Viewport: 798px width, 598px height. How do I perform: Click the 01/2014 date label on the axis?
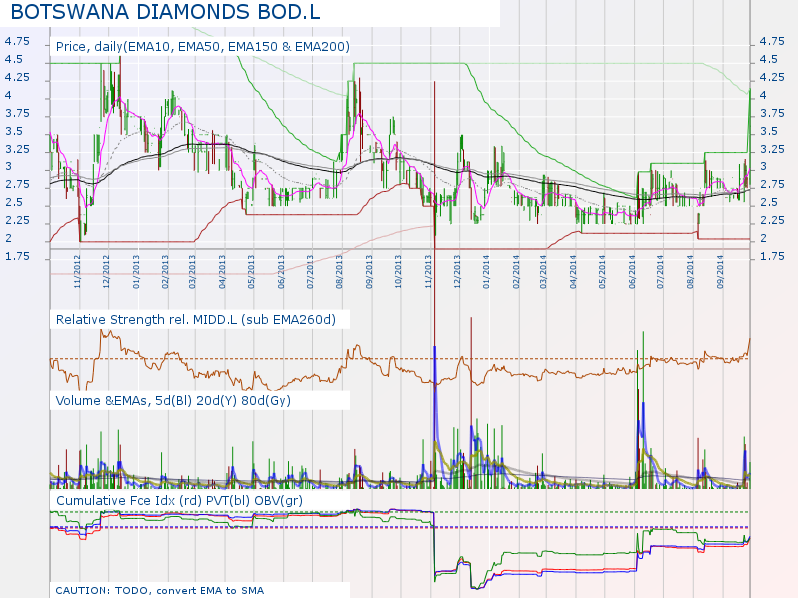pyautogui.click(x=487, y=272)
